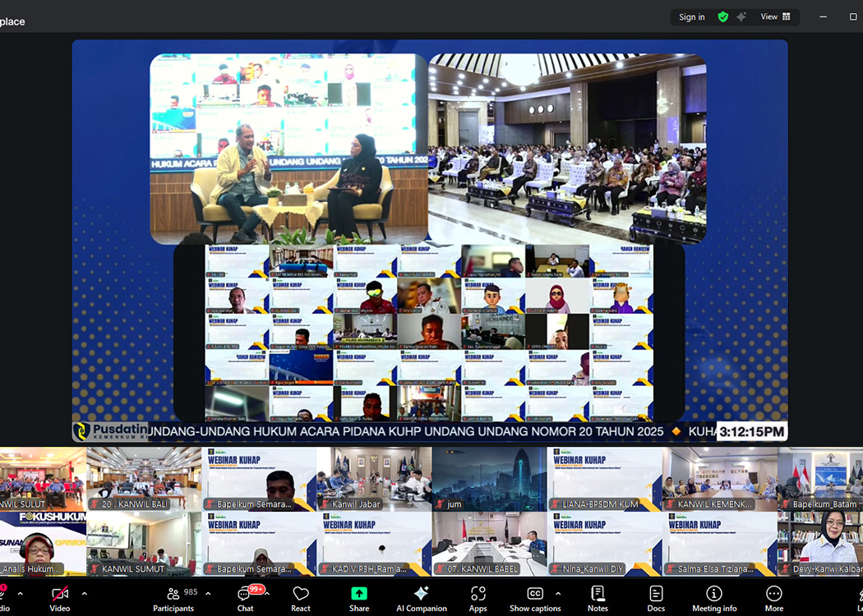Open AI Companion from the toolbar
Image resolution: width=863 pixels, height=616 pixels.
click(421, 597)
